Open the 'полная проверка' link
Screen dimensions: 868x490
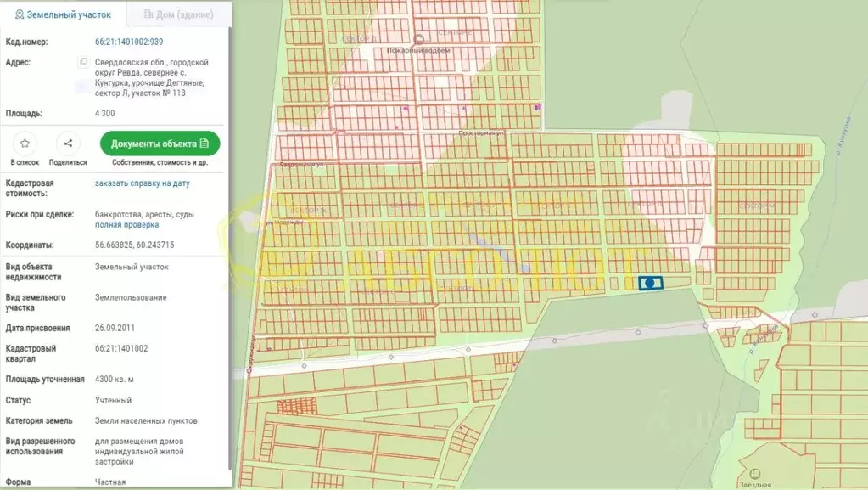(126, 225)
